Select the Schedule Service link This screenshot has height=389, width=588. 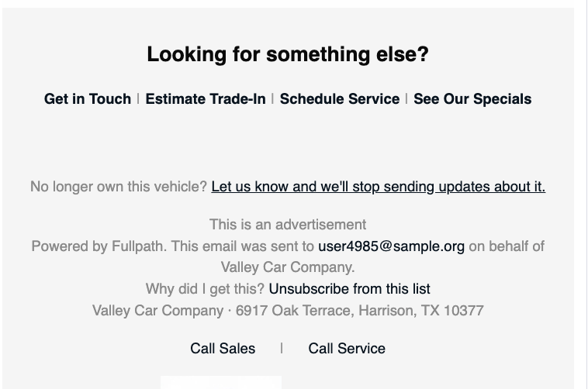point(340,99)
